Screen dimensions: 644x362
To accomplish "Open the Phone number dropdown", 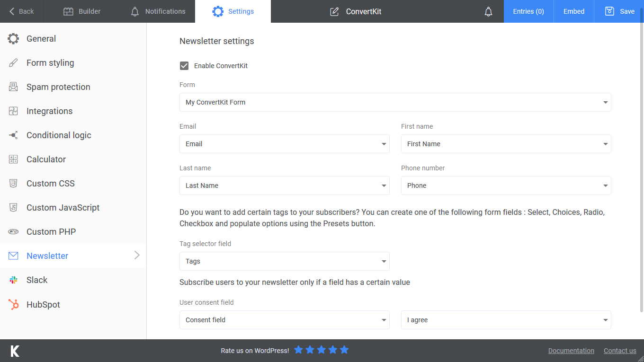I will click(506, 185).
